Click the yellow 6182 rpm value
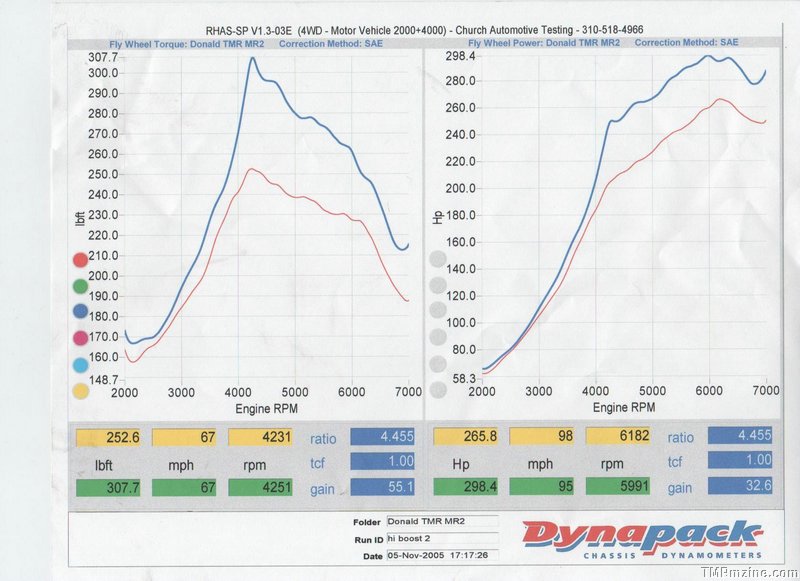This screenshot has width=800, height=581. tap(618, 435)
